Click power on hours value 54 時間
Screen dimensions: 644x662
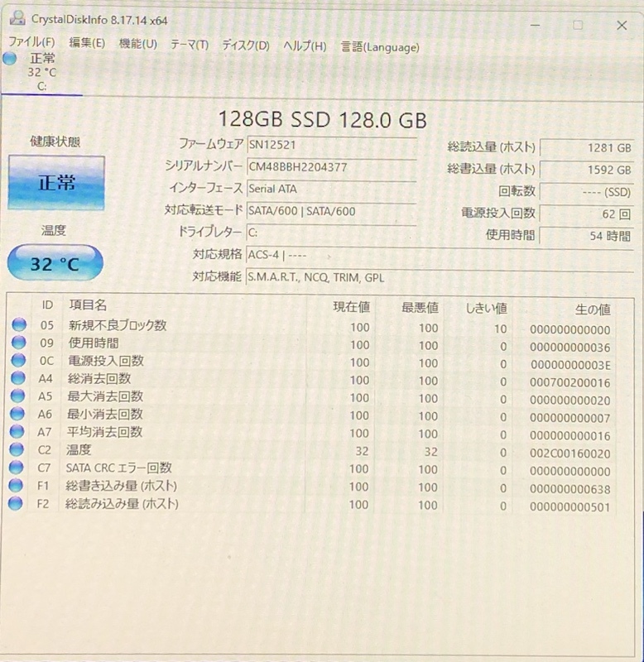587,236
